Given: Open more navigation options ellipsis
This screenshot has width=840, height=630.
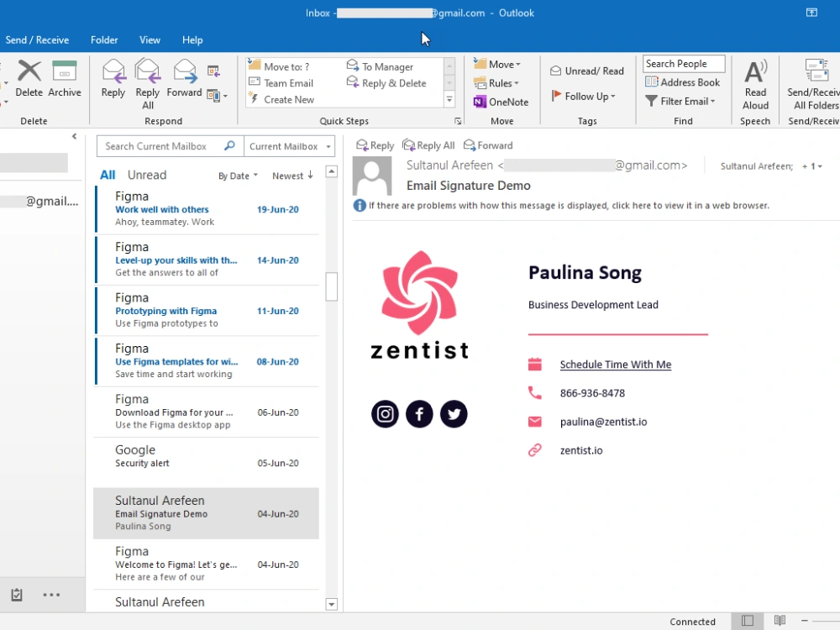Looking at the screenshot, I should (x=51, y=595).
